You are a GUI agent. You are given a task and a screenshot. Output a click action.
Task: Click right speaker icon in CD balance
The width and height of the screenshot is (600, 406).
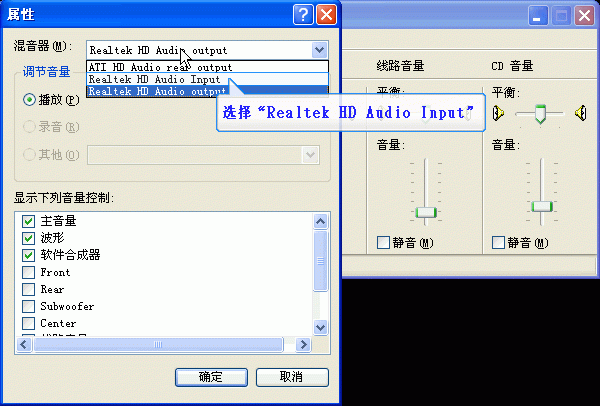click(x=580, y=113)
